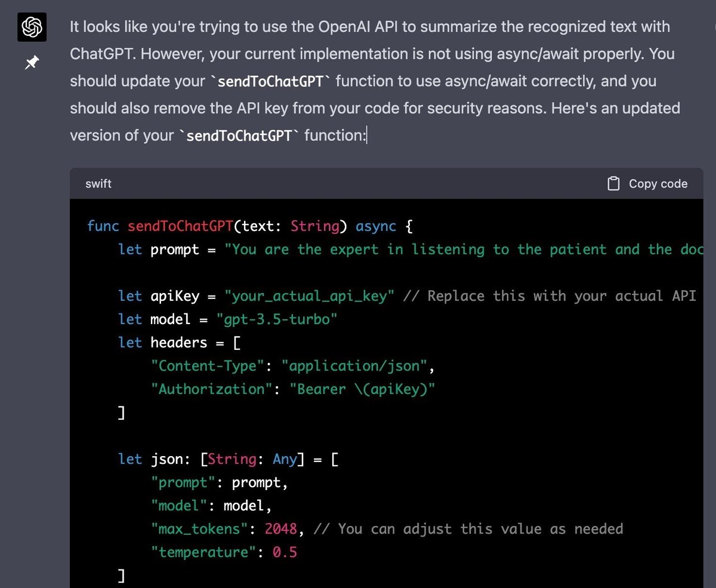Click the func sendToChatGPT declaration line
Screen dimensions: 716x588
tap(250, 226)
